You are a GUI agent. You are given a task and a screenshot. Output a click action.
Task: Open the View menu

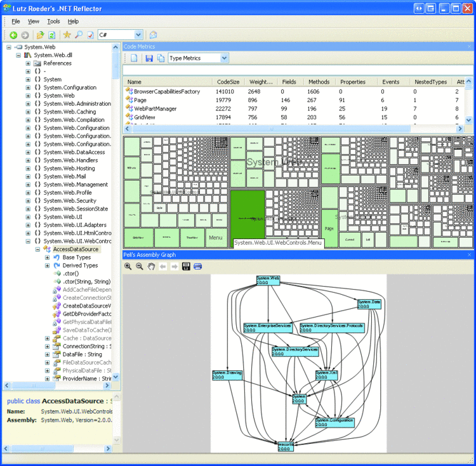[34, 22]
